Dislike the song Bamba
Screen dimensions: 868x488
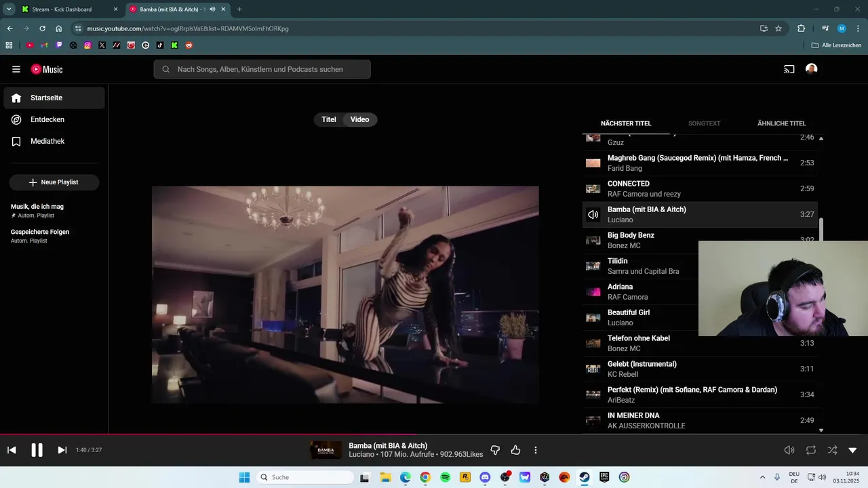point(495,450)
